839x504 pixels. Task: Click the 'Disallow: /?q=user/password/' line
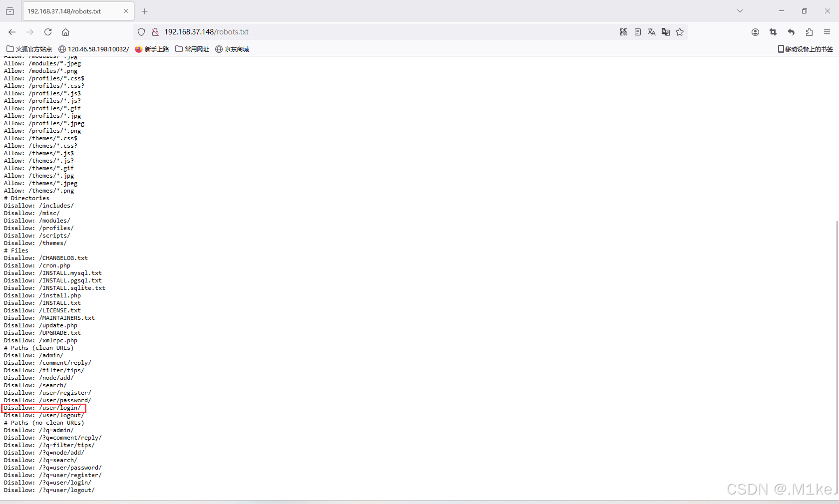coord(53,468)
